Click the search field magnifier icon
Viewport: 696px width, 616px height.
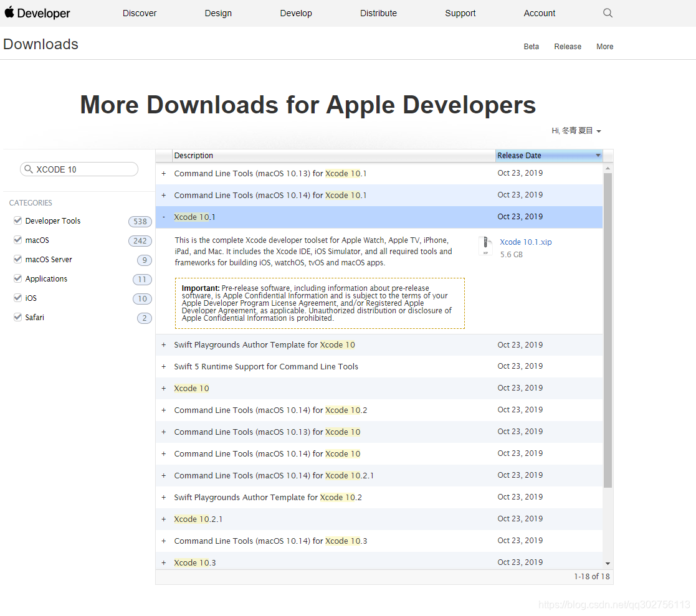29,169
